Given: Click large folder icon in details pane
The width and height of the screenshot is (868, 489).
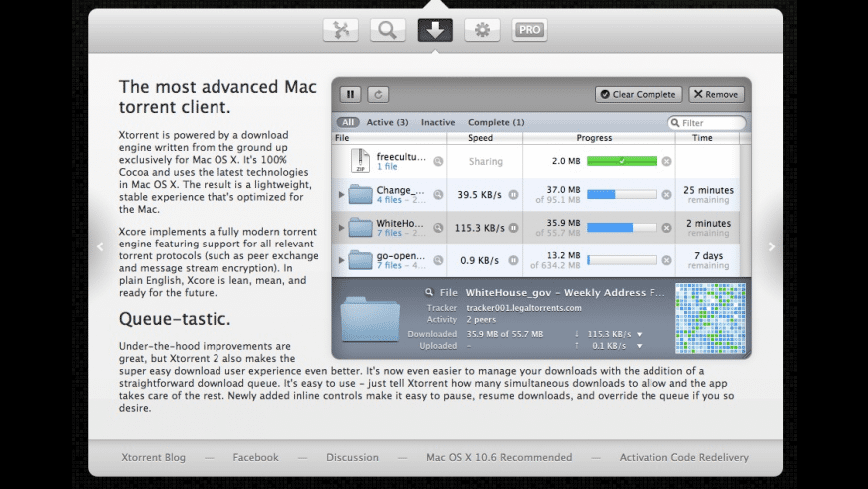Looking at the screenshot, I should click(370, 319).
